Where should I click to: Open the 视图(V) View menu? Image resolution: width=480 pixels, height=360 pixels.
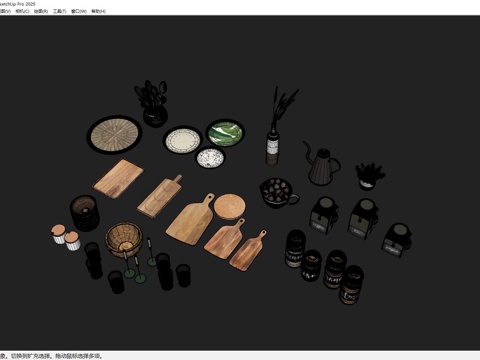click(5, 11)
